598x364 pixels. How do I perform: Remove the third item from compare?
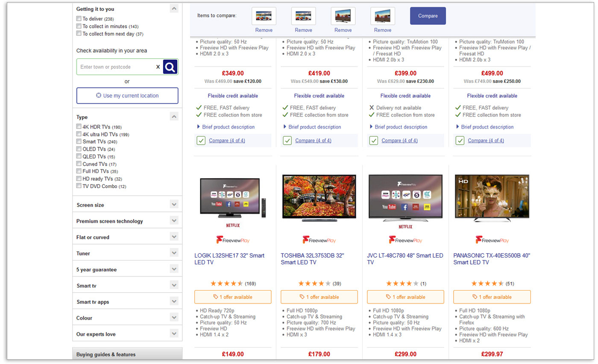click(343, 30)
